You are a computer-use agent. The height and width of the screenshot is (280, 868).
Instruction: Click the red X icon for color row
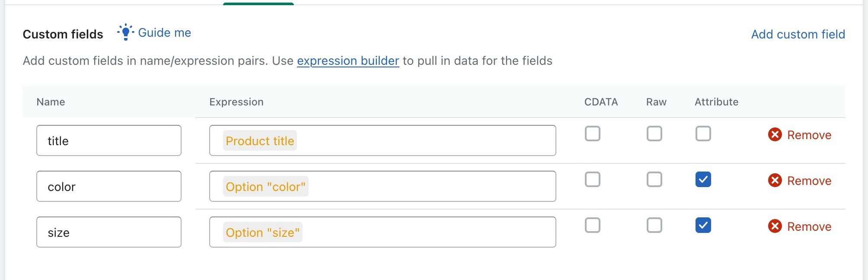click(775, 181)
